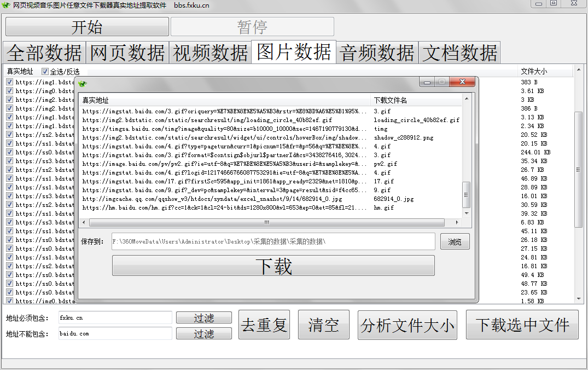Toggle the 全选/反选 checkbox
Image resolution: width=588 pixels, height=370 pixels.
coord(45,71)
